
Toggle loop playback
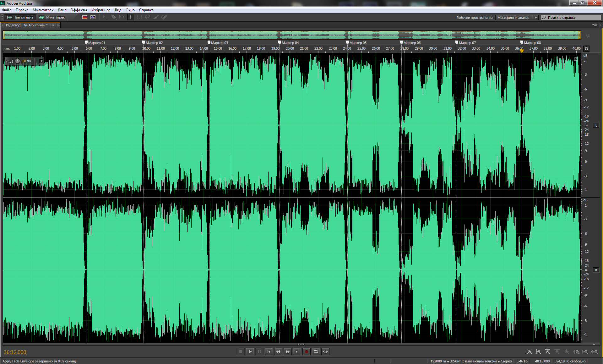point(316,351)
